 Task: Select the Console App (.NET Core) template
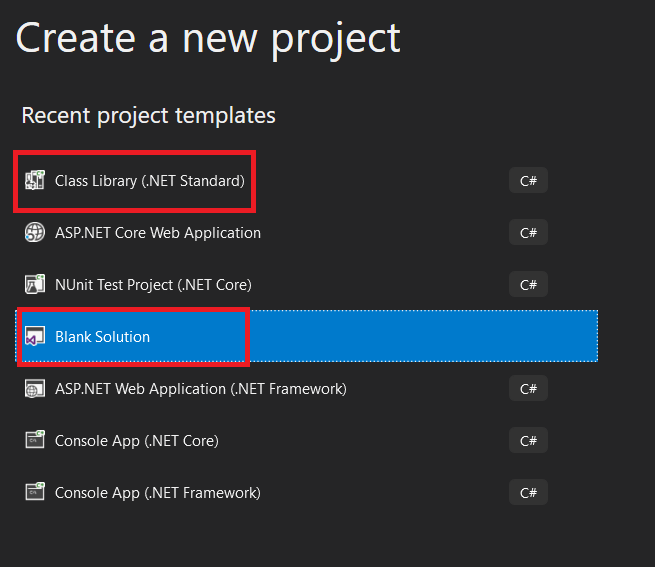pyautogui.click(x=136, y=441)
